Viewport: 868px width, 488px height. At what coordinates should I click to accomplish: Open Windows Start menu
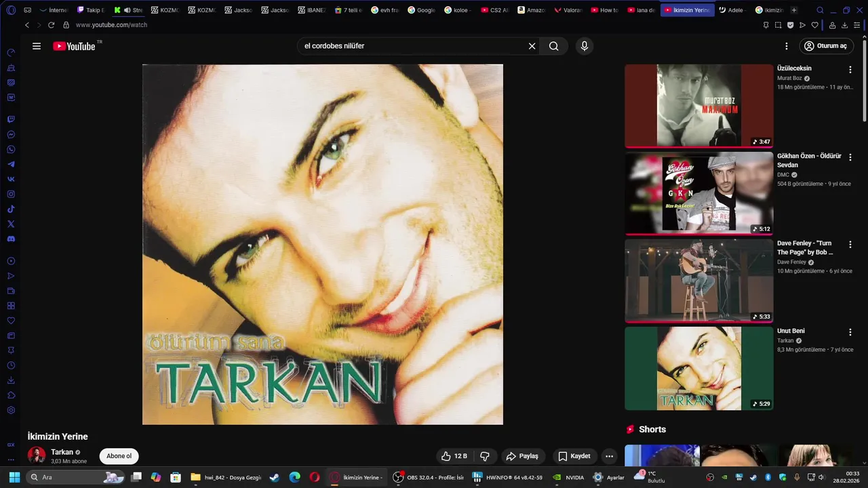pyautogui.click(x=14, y=477)
